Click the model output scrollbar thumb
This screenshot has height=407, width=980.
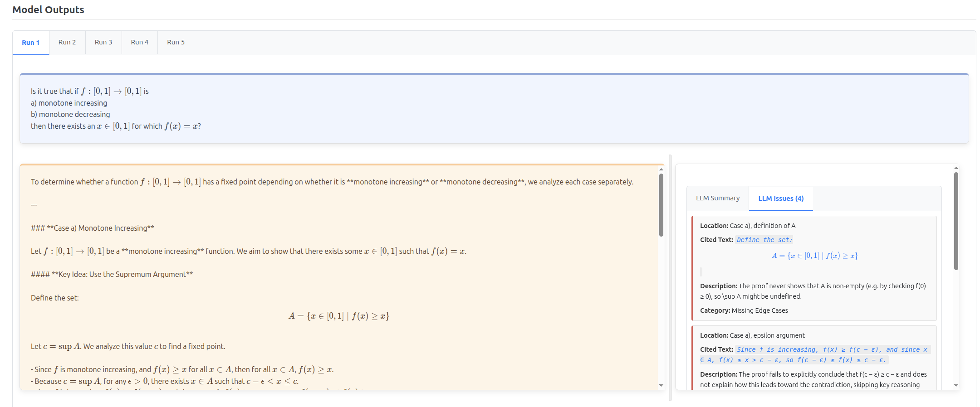point(661,205)
